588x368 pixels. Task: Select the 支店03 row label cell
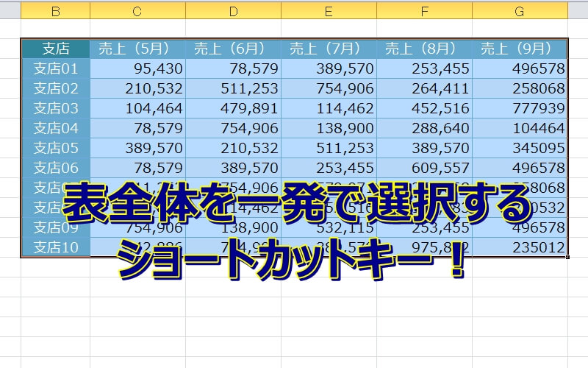pyautogui.click(x=56, y=108)
